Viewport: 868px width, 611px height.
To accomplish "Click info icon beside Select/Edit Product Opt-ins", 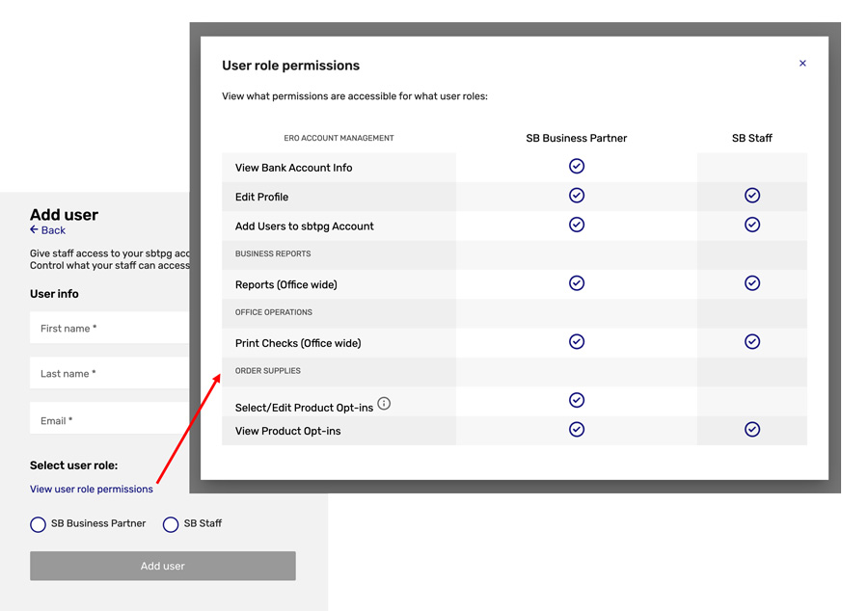I will (x=384, y=404).
